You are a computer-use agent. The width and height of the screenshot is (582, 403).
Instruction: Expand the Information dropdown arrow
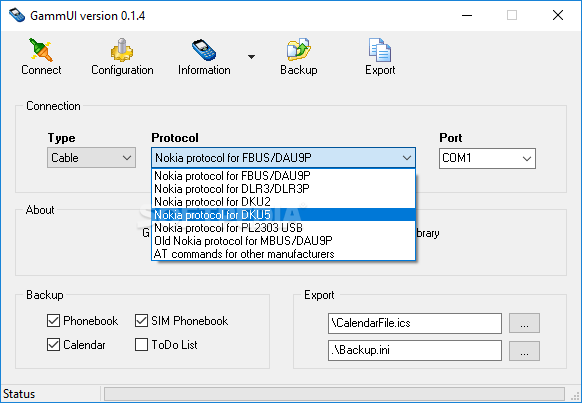pyautogui.click(x=251, y=57)
